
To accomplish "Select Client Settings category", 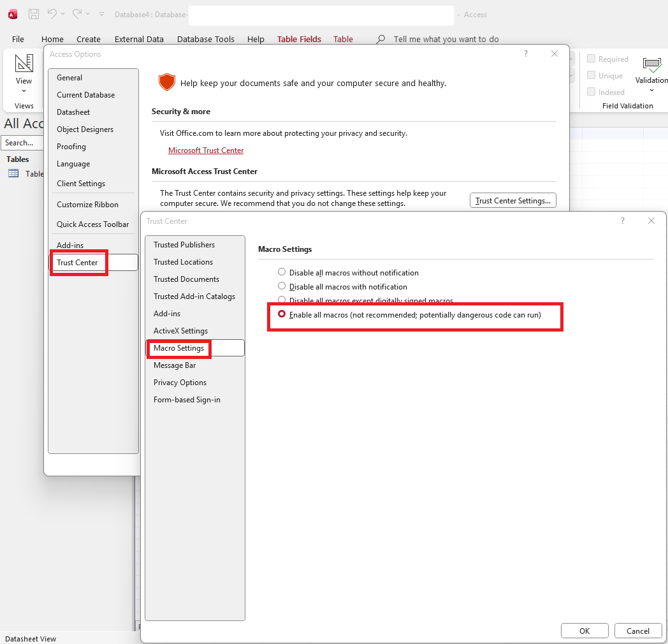I will tap(93, 183).
